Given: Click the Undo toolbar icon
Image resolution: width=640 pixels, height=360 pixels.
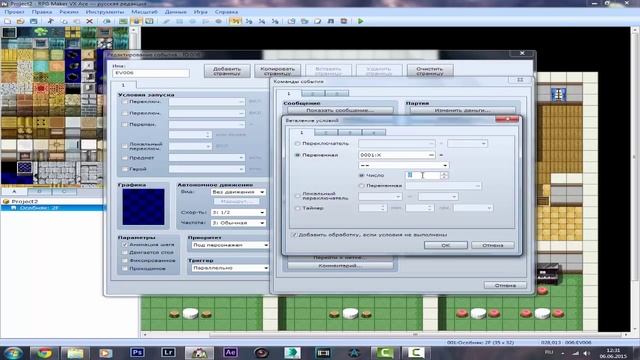Looking at the screenshot, I should point(107,21).
